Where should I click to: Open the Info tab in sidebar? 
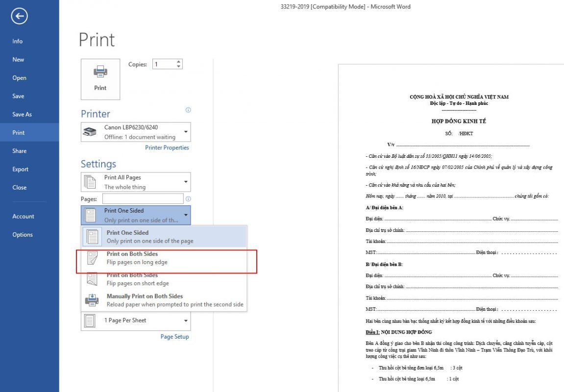pos(17,41)
